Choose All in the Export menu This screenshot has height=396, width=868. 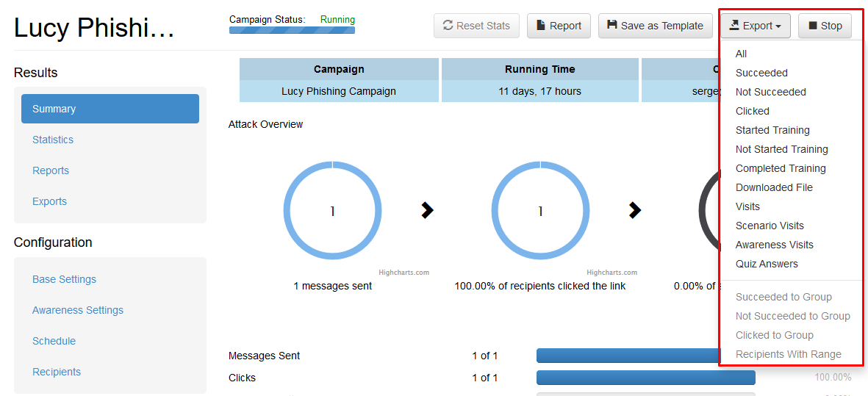coord(742,54)
